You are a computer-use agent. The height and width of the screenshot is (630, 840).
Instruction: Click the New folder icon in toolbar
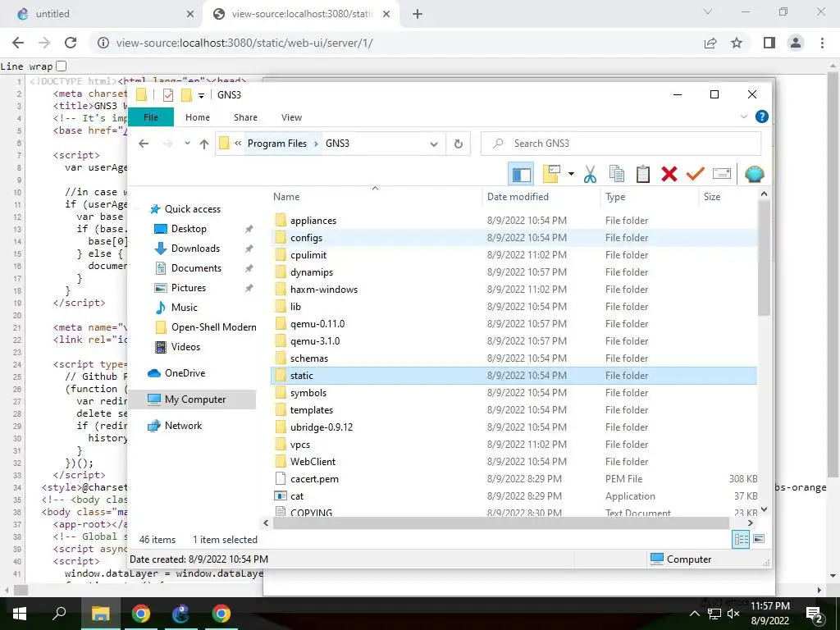[551, 174]
